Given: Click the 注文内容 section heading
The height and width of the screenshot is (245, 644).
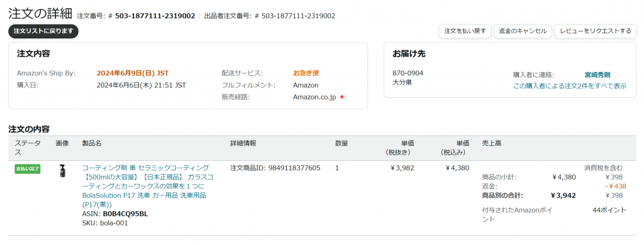Looking at the screenshot, I should point(33,53).
